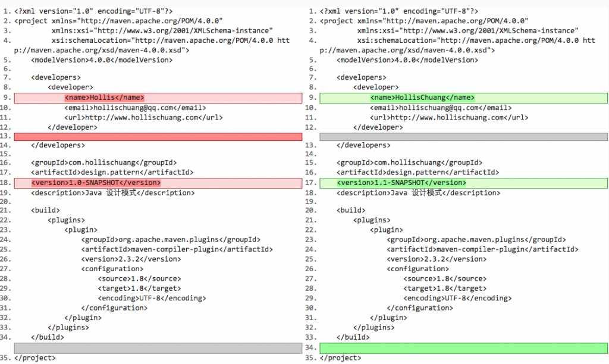Image resolution: width=609 pixels, height=364 pixels.
Task: Click line 27 <configuration> opening tag
Action: coord(112,269)
